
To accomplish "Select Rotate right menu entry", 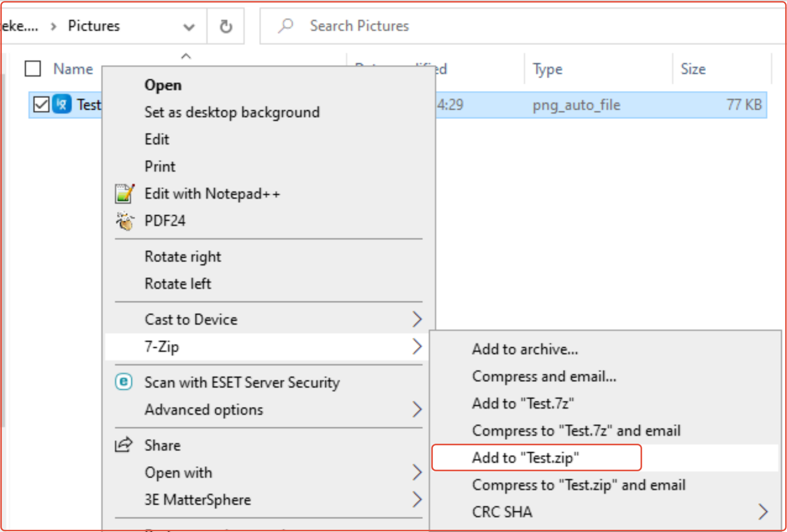I will coord(183,257).
